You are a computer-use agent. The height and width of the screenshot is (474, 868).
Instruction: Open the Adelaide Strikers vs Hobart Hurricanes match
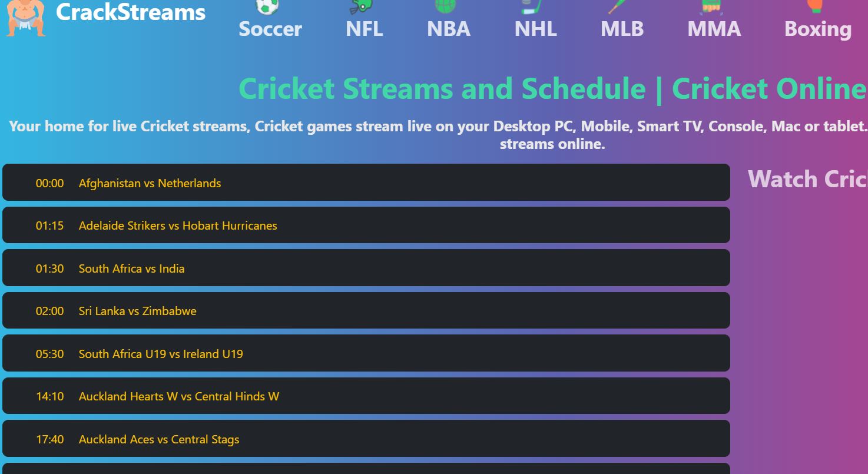pos(177,226)
